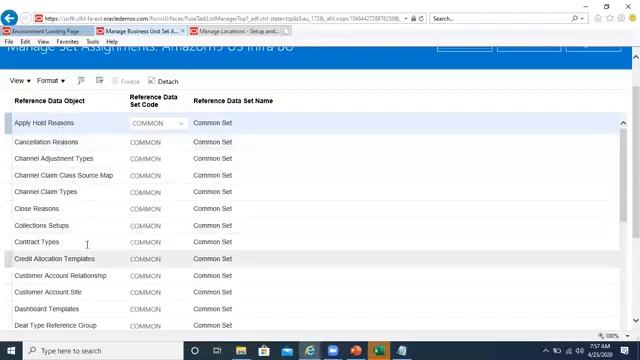Select Channel Claim Class Source Map row
This screenshot has height=360, width=640.
pyautogui.click(x=312, y=176)
